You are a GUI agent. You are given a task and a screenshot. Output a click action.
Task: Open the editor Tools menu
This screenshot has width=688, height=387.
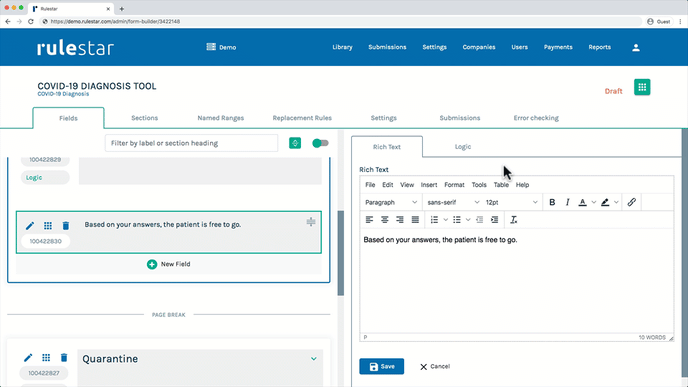[x=479, y=185]
